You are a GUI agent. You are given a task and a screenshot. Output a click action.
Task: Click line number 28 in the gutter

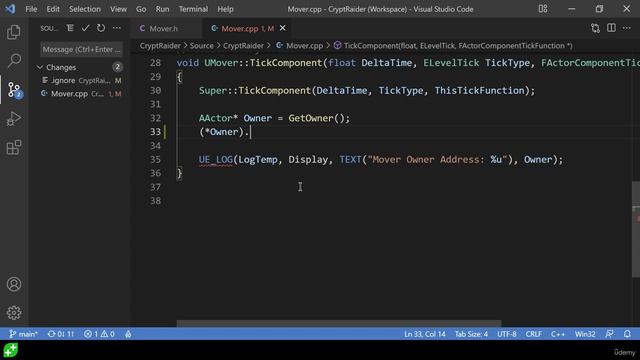coord(155,63)
